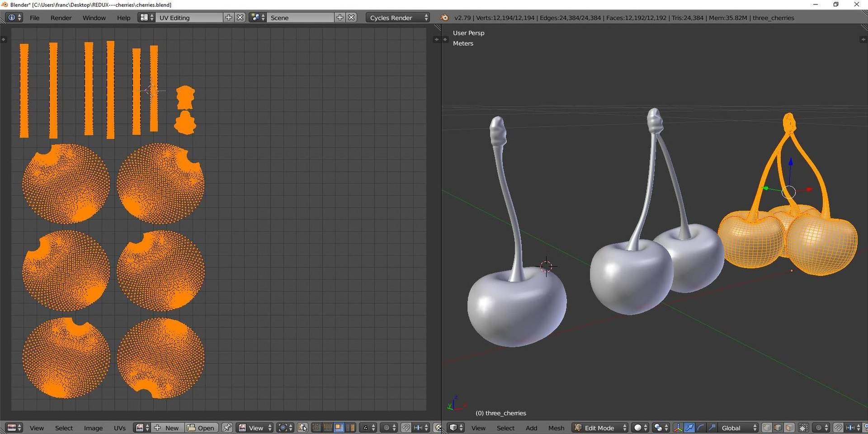This screenshot has width=868, height=434.
Task: Click the Scene name field
Action: pos(300,18)
